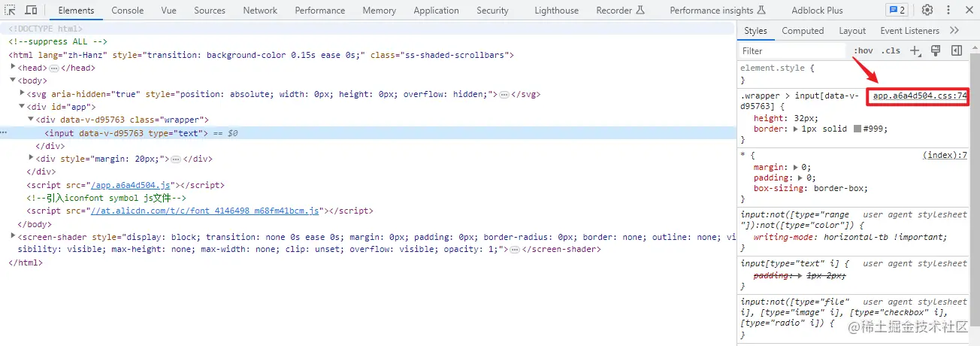Open the Recorder tab
980x346 pixels.
click(621, 11)
